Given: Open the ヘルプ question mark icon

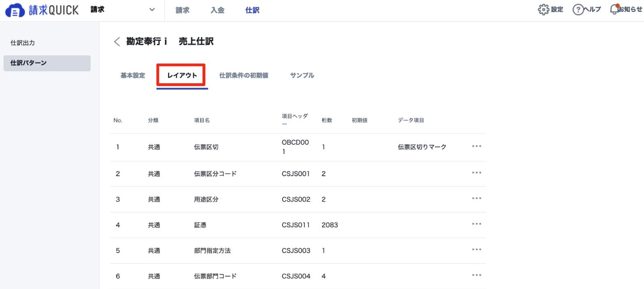Looking at the screenshot, I should (x=578, y=10).
